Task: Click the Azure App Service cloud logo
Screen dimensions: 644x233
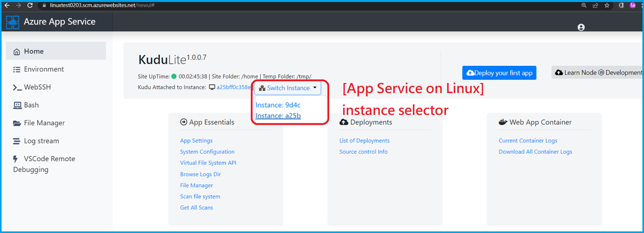Action: (x=13, y=22)
